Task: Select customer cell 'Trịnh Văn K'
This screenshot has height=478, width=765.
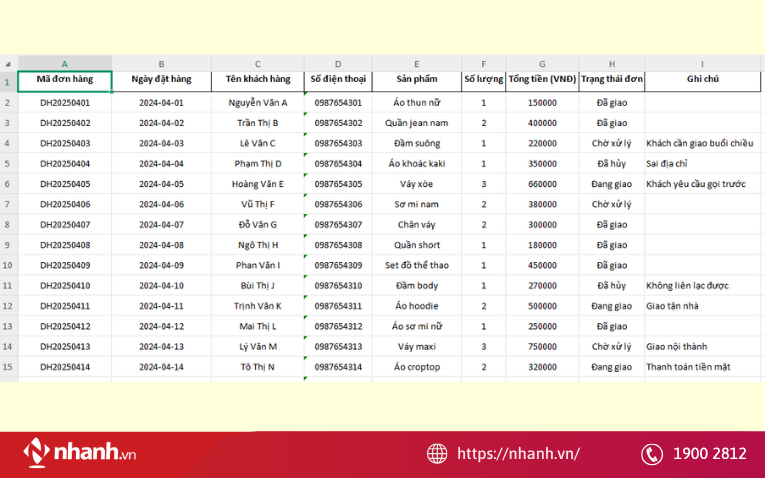Action: (x=258, y=306)
